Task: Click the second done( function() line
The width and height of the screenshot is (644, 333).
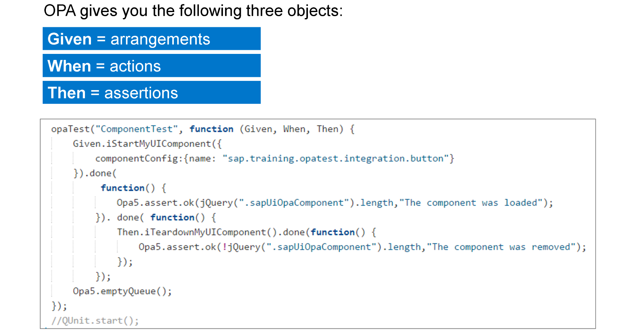Action: point(156,218)
